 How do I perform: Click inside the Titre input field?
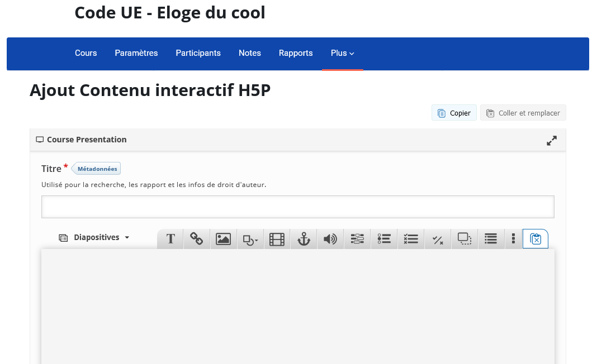pyautogui.click(x=298, y=207)
